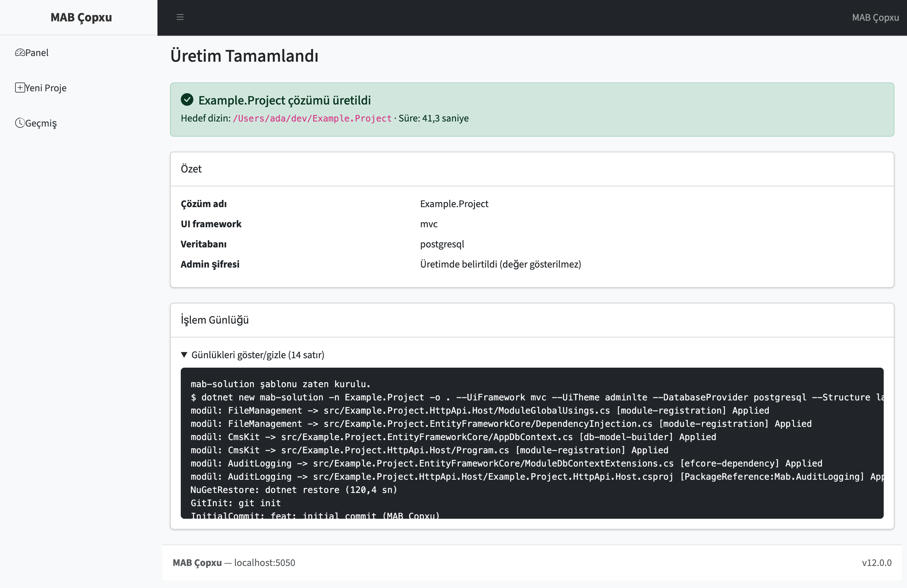The image size is (907, 588).
Task: Open Yeni Proje in sidebar
Action: (41, 88)
